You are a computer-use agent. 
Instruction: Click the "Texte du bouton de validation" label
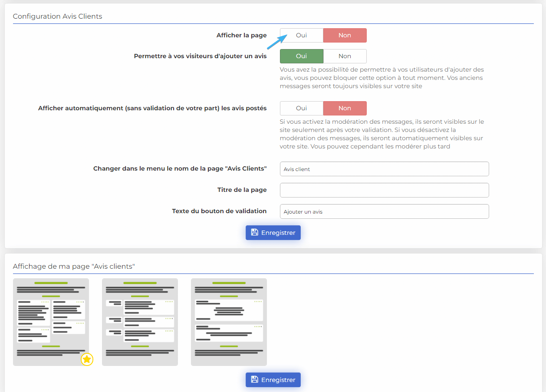pos(220,211)
